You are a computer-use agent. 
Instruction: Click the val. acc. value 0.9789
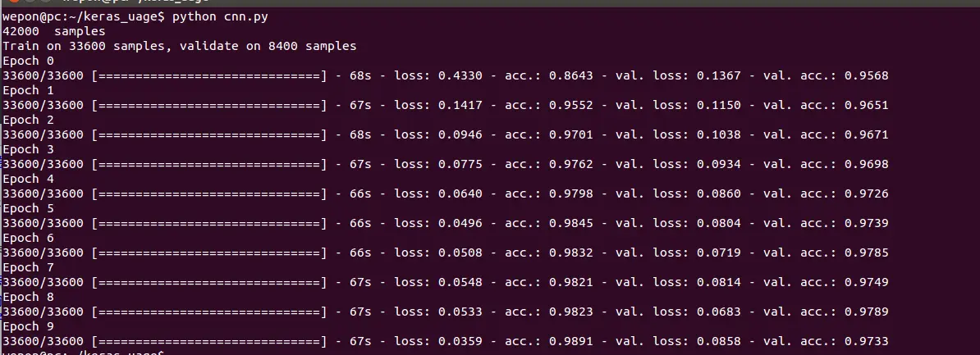pos(866,312)
